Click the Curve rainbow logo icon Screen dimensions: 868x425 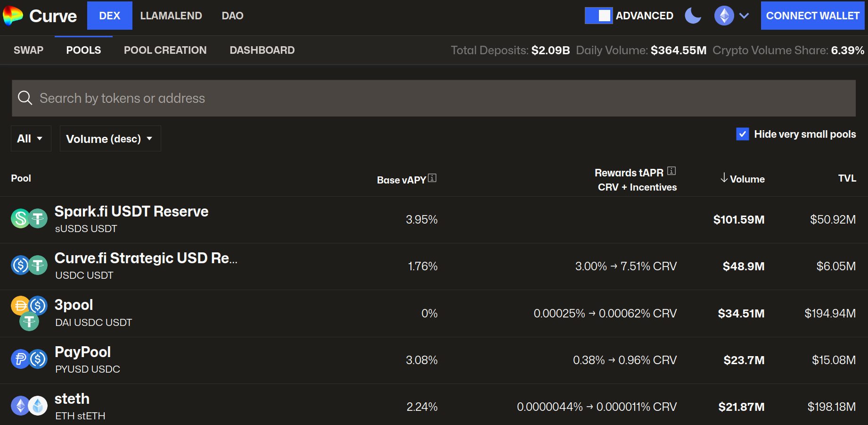[x=13, y=16]
